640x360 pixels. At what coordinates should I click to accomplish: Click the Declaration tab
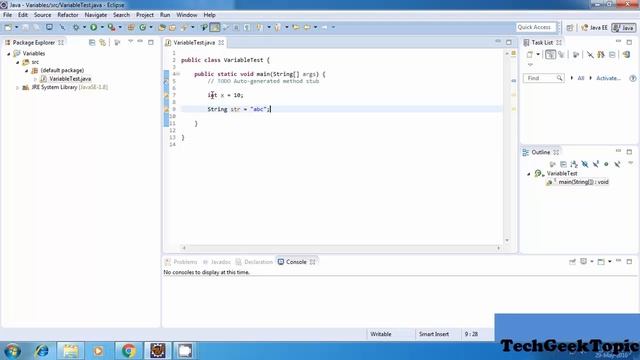click(254, 262)
